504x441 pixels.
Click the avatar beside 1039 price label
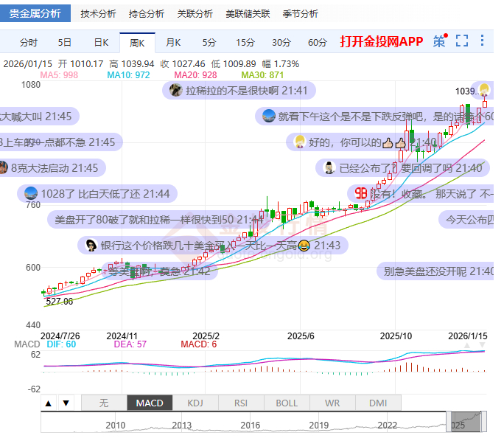point(484,89)
